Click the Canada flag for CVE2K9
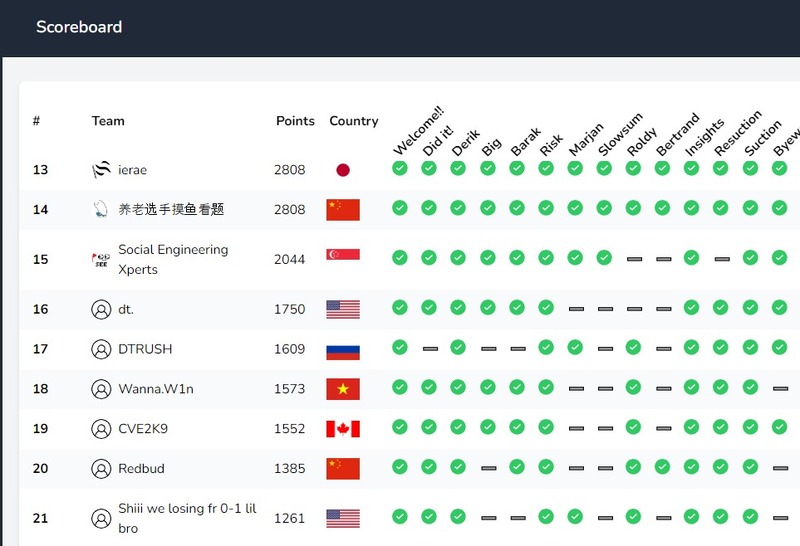Viewport: 800px width, 546px height. tap(343, 429)
